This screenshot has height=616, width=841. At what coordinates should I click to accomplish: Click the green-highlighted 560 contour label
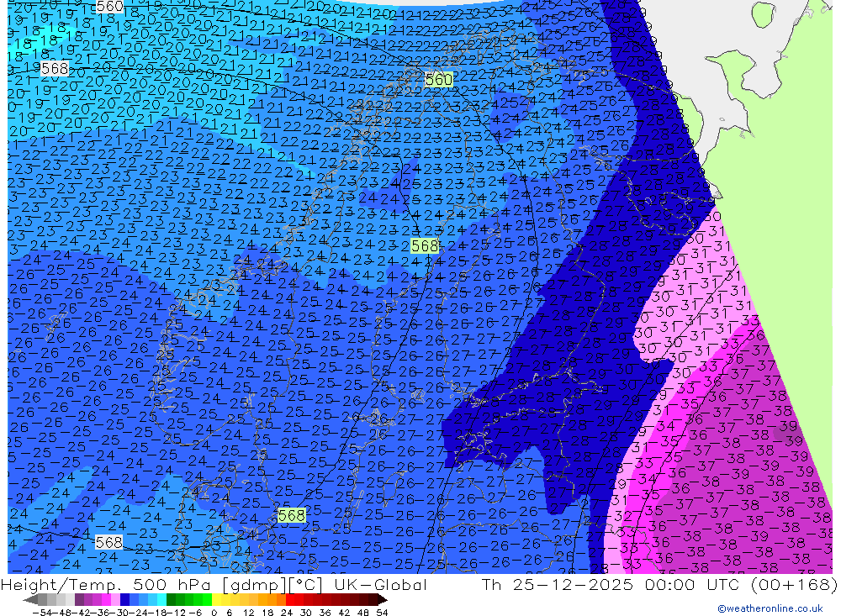(439, 80)
